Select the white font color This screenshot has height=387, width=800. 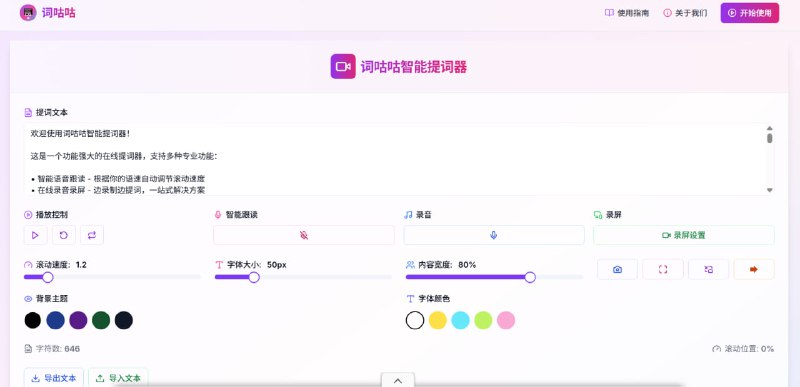[x=415, y=320]
